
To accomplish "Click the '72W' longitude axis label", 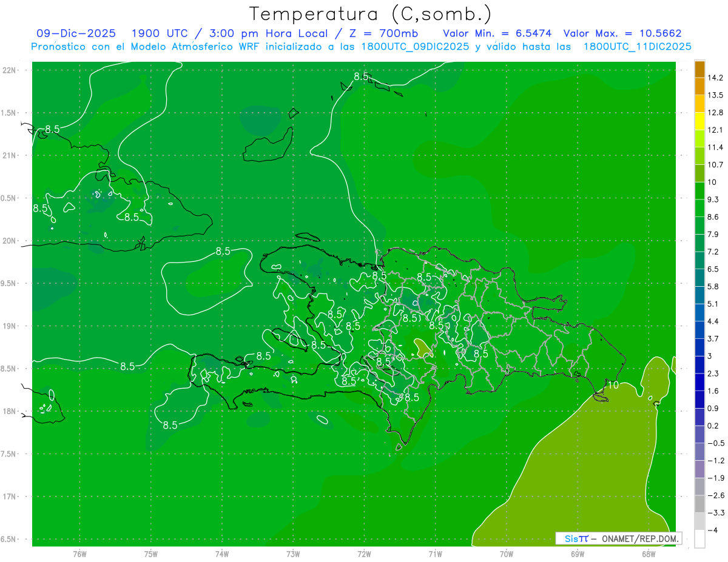I will pos(364,554).
